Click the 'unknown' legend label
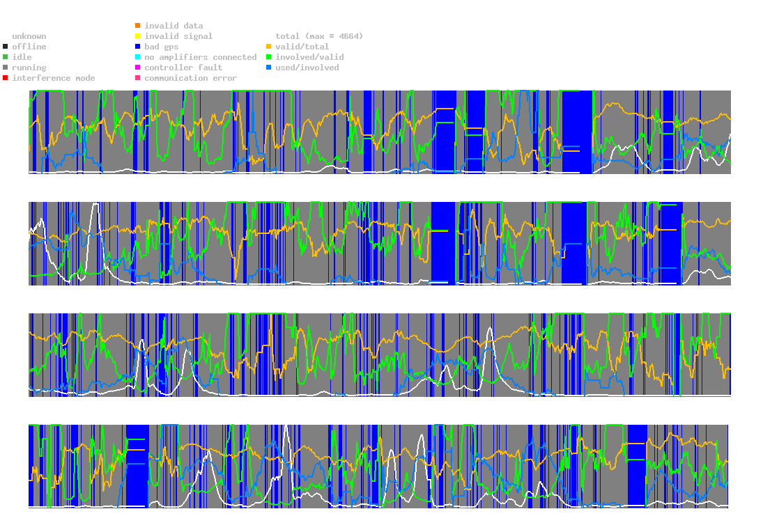This screenshot has width=763, height=532. point(29,36)
